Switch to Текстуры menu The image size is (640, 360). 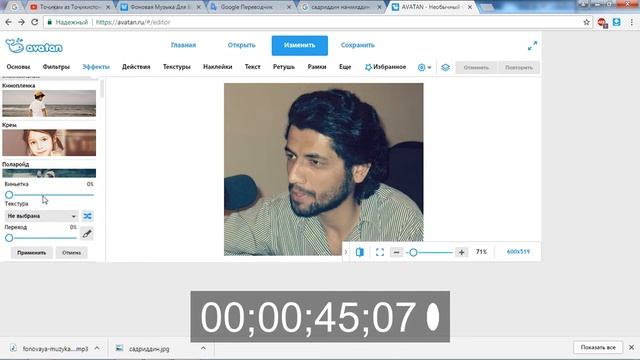click(x=177, y=67)
